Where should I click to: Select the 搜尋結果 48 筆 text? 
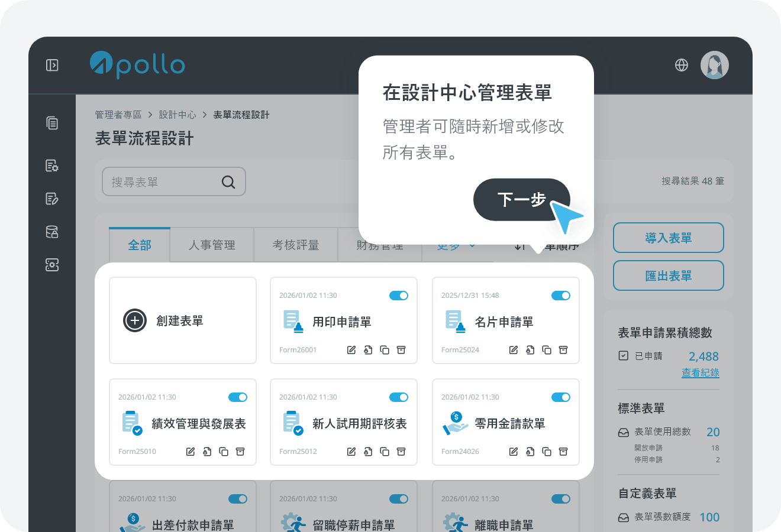click(693, 181)
